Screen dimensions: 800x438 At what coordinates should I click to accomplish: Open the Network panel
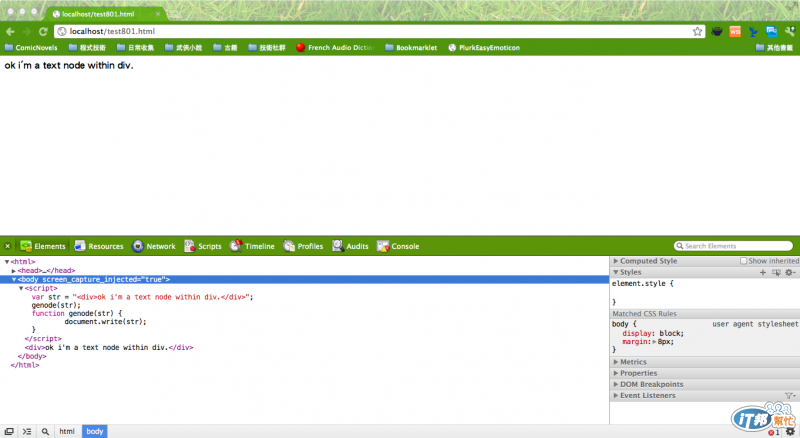click(154, 246)
